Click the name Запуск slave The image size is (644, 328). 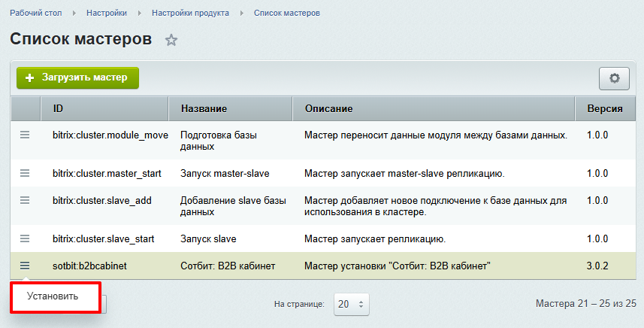coord(208,238)
